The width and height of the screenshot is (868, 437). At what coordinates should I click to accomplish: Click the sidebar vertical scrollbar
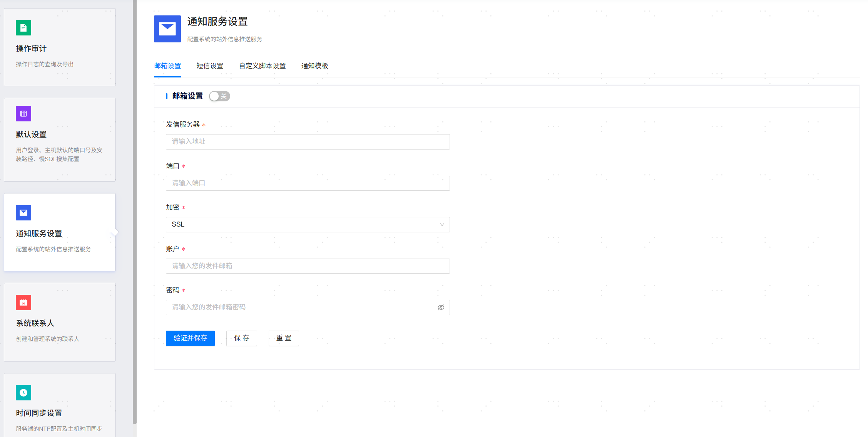(135, 212)
